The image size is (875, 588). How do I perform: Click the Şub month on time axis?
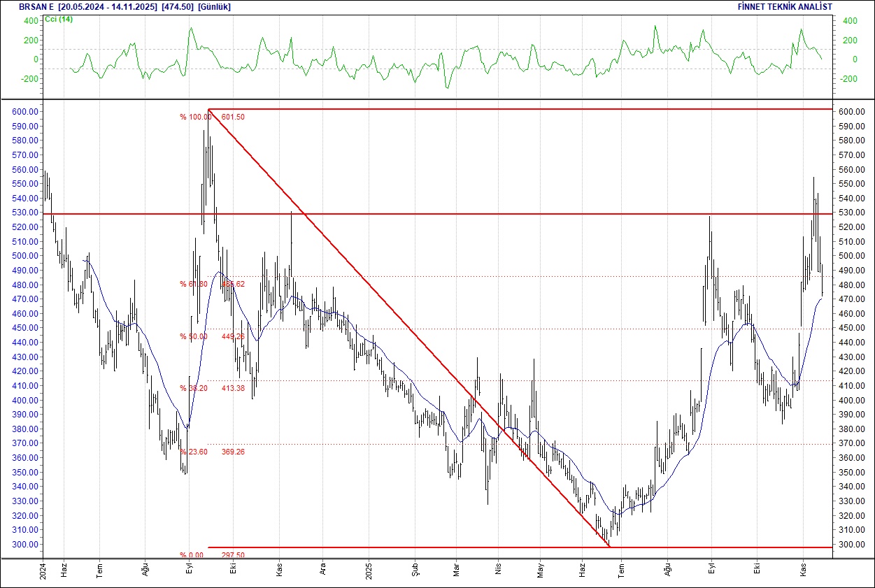point(415,571)
